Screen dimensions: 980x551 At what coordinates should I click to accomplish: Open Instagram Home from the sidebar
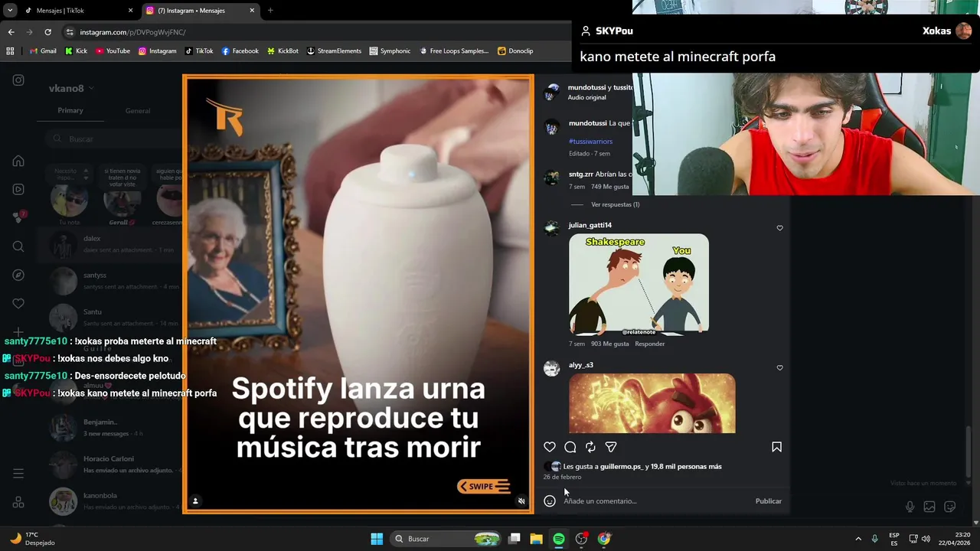click(18, 161)
